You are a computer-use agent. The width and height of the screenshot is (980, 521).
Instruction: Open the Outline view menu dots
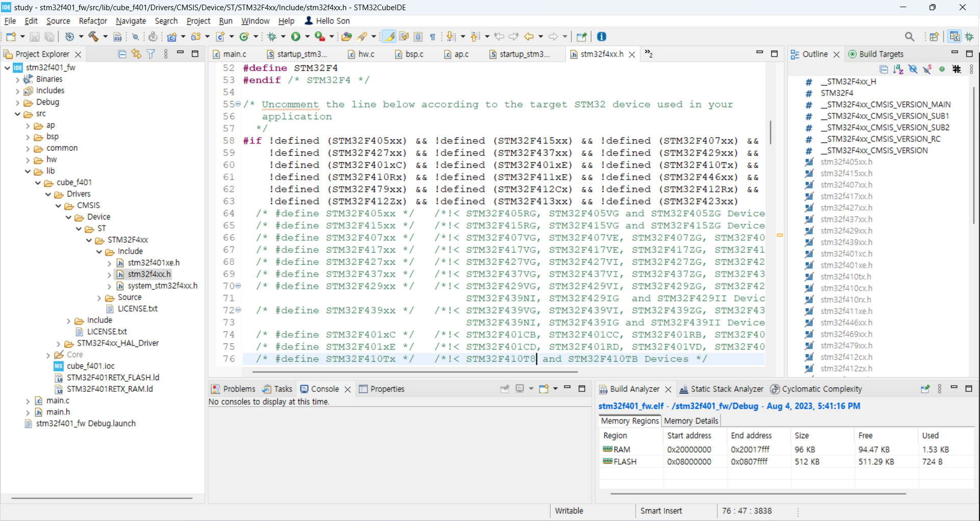tap(971, 69)
